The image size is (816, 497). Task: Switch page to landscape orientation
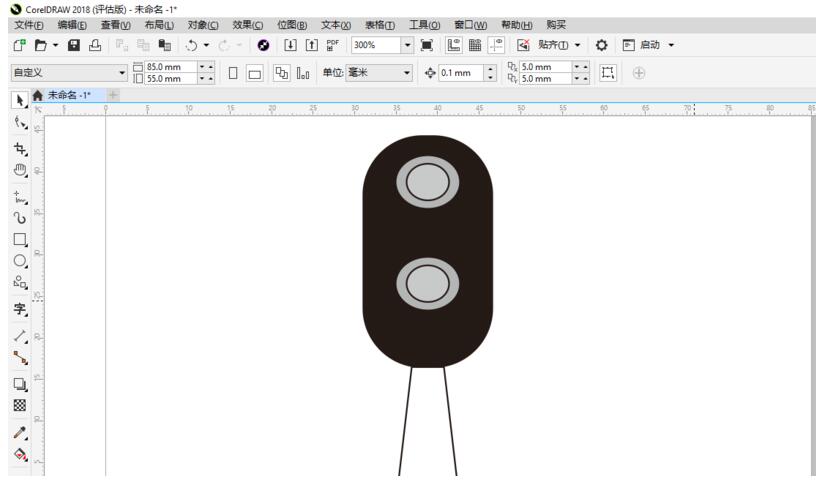pos(254,72)
